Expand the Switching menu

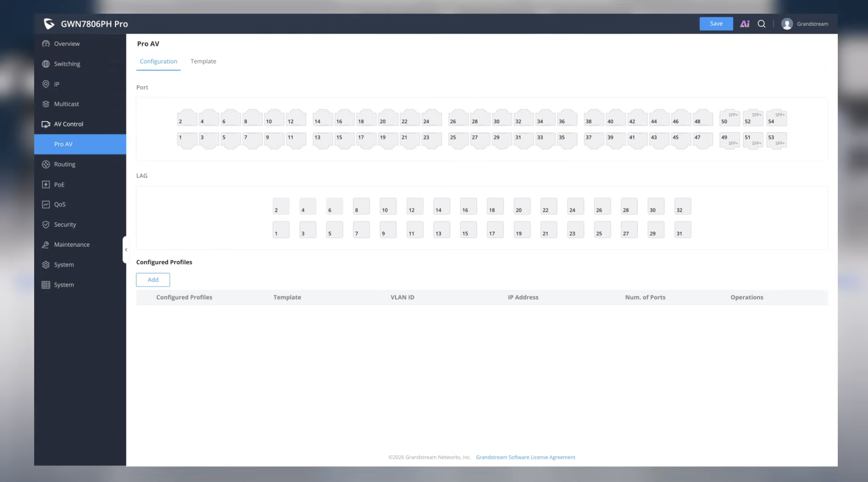pyautogui.click(x=80, y=64)
